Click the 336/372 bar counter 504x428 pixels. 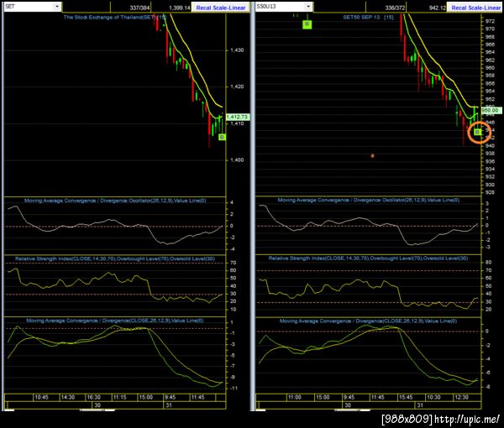(395, 8)
